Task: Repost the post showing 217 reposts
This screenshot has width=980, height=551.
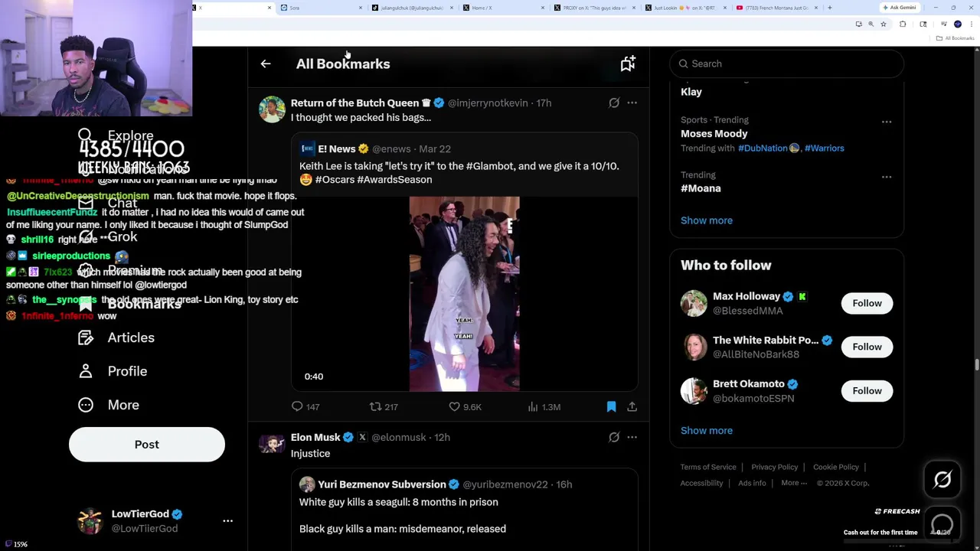Action: 384,407
